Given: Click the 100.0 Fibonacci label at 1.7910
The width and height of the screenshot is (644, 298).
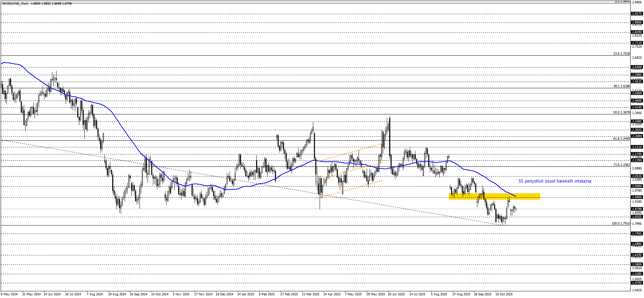Looking at the screenshot, I should [x=620, y=223].
